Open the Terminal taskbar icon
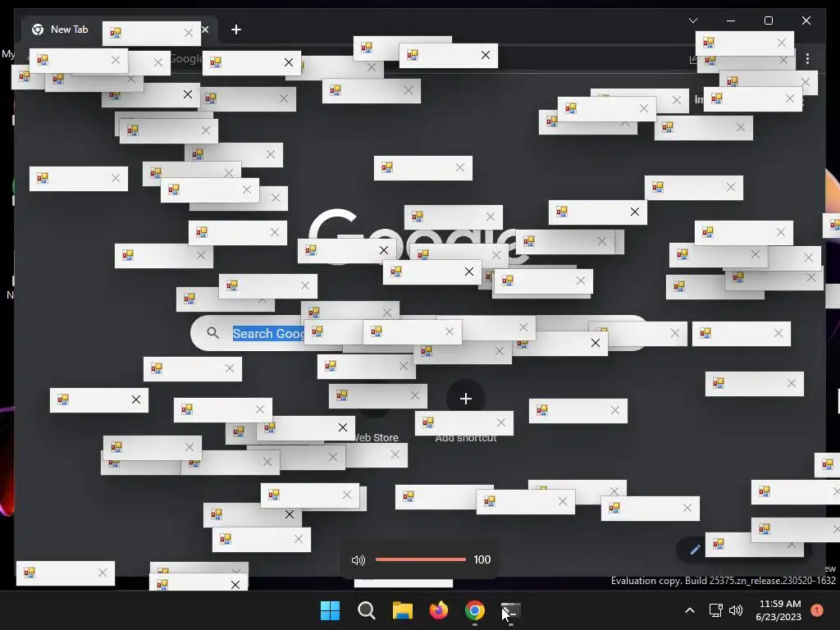This screenshot has height=630, width=840. (510, 610)
